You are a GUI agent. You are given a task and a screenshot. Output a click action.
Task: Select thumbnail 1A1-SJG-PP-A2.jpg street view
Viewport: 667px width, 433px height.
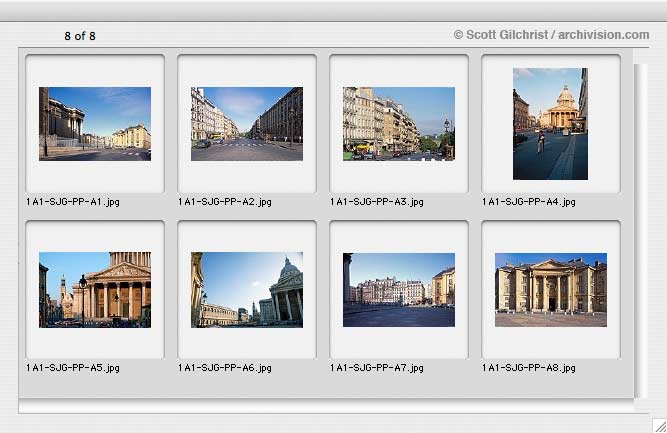coord(247,124)
